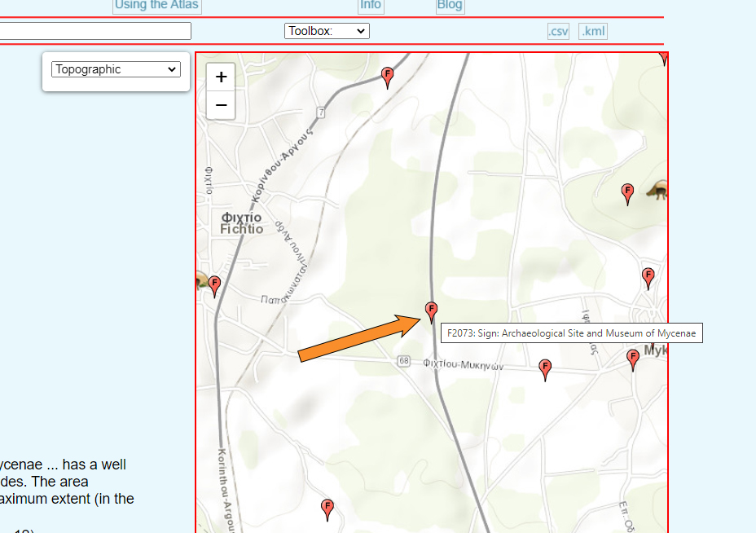Zoom in on the map

(221, 77)
